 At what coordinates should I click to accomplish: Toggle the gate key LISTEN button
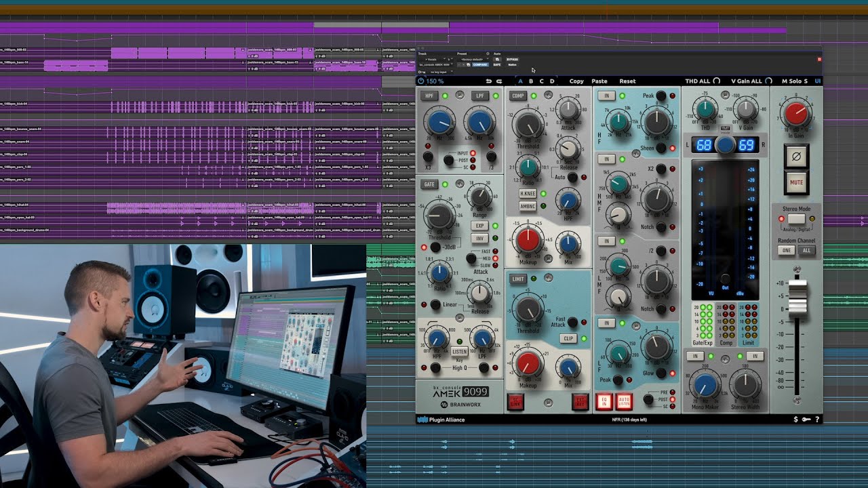pos(459,351)
